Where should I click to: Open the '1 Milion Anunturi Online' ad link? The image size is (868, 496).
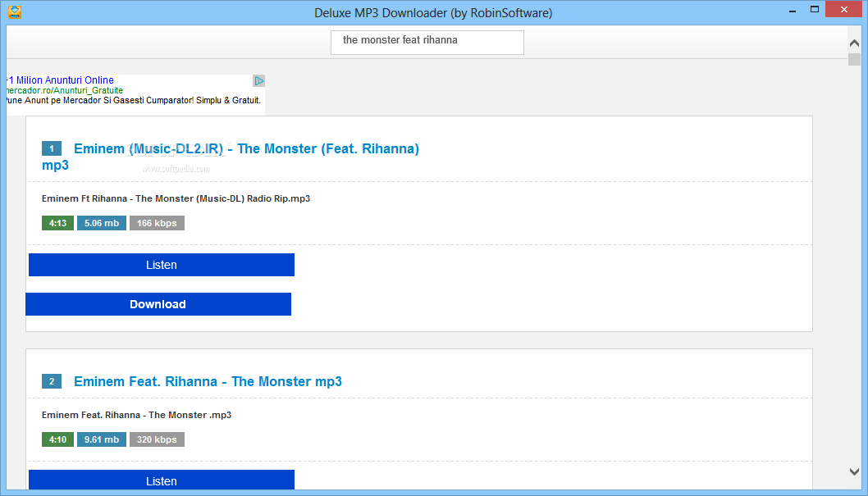[x=61, y=80]
